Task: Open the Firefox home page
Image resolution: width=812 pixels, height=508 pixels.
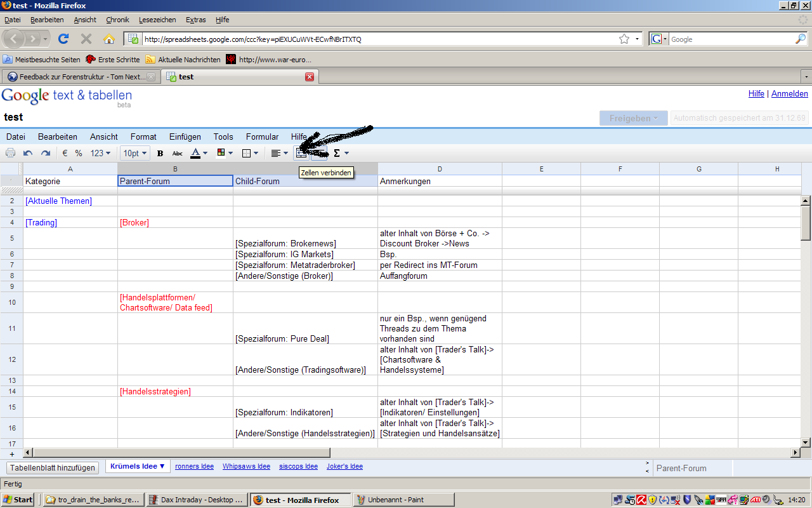Action: 109,39
